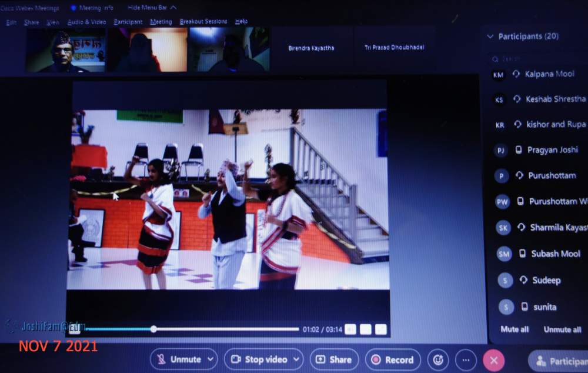Click the headset icon beside Sudeep
The width and height of the screenshot is (588, 373).
523,279
